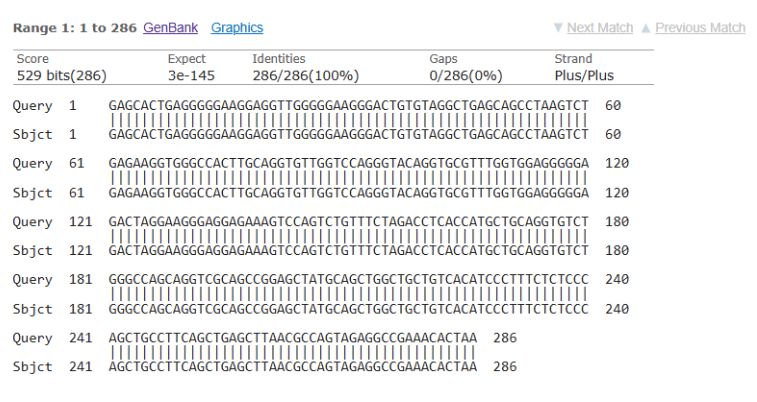Click the Sbjct sequence ending at position 286

pyautogui.click(x=293, y=367)
